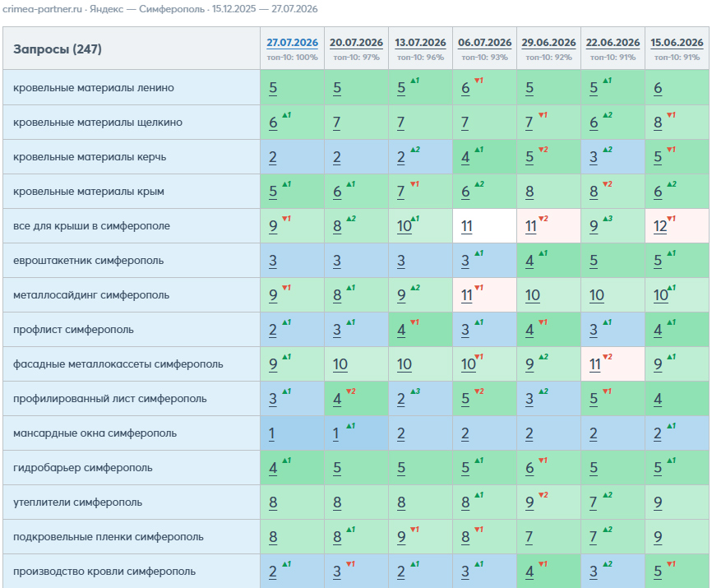Select the 15.06.2026 date header
Viewport: 712px width, 588px height.
677,43
